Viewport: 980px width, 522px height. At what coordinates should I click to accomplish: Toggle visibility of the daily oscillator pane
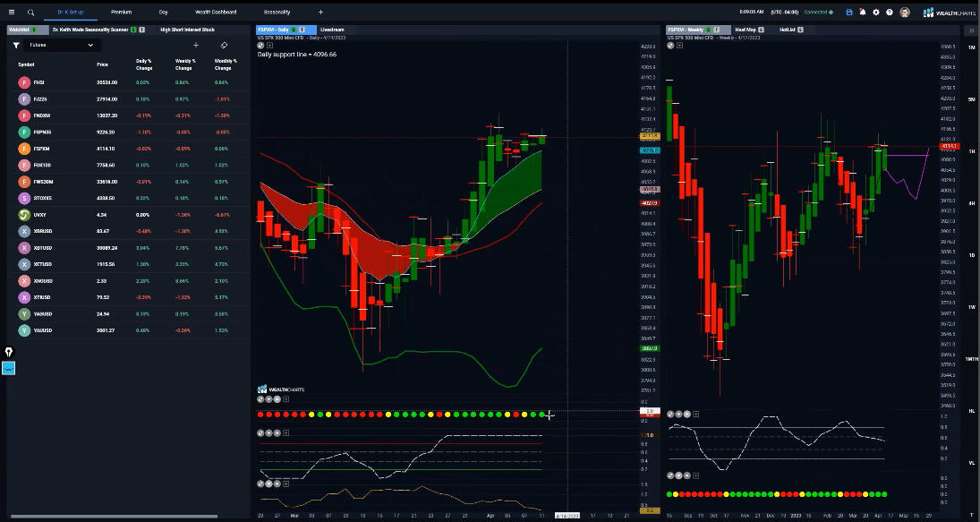[x=260, y=432]
